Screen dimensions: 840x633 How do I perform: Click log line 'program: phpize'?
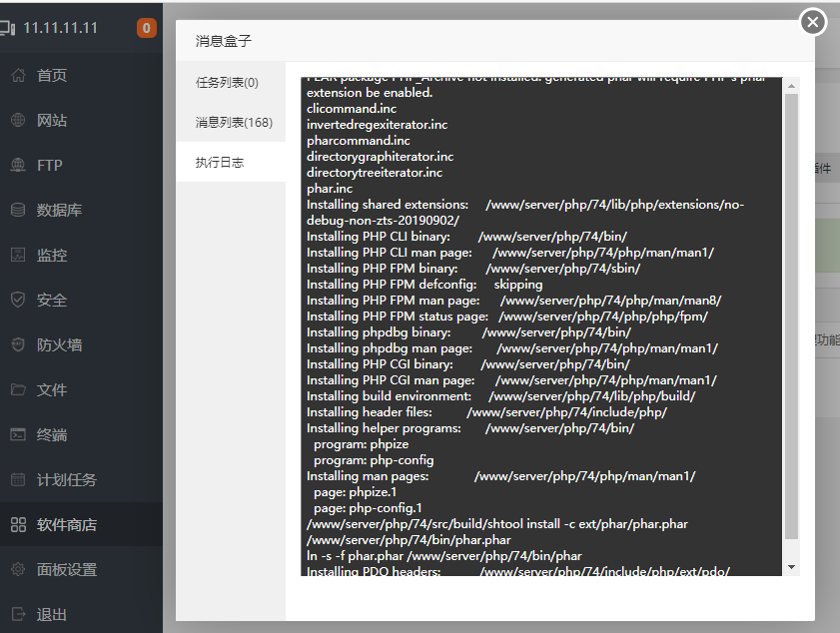click(x=362, y=444)
